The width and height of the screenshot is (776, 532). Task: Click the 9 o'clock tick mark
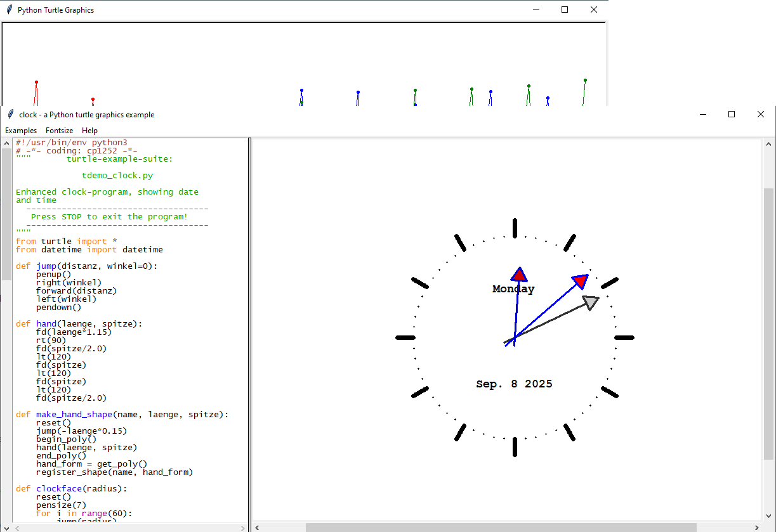pyautogui.click(x=405, y=337)
